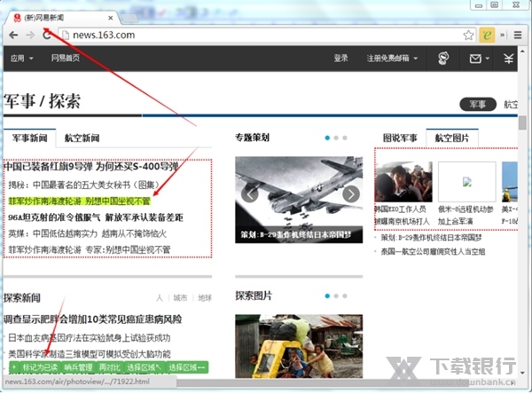Click the 标记为已读 green button

[40, 367]
